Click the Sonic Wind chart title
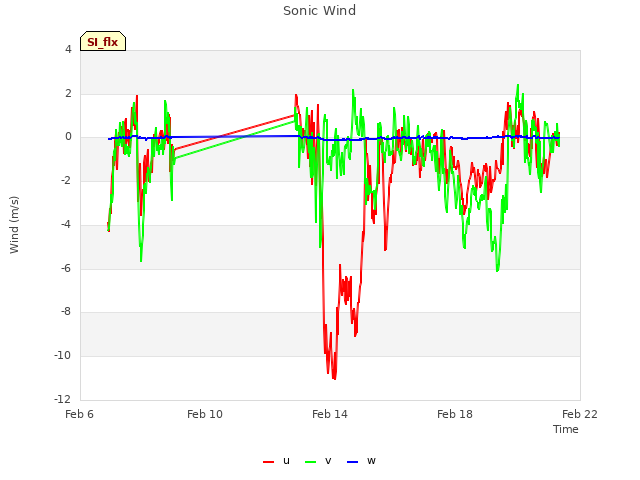 320,11
